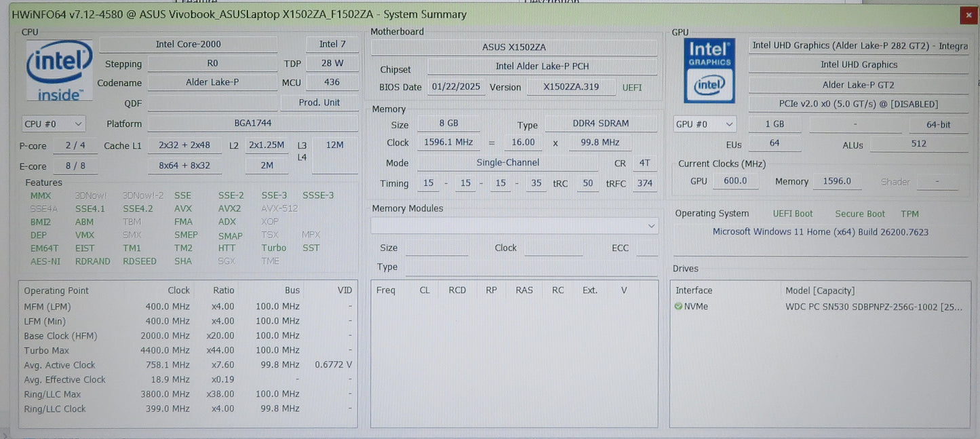Click the Alder Lake-P GT2 GPU codename field
This screenshot has height=439, width=980.
[x=858, y=85]
